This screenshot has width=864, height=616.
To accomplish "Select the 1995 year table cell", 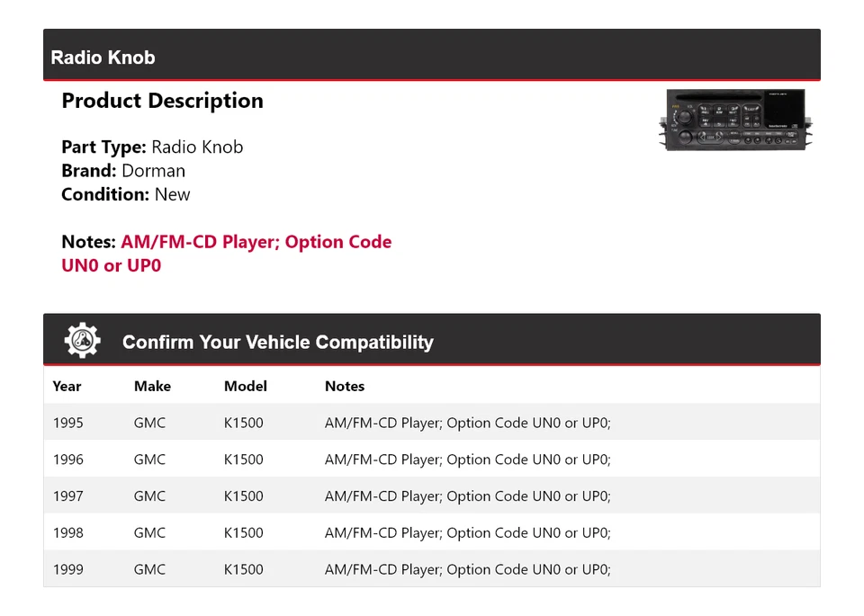I will tap(67, 423).
